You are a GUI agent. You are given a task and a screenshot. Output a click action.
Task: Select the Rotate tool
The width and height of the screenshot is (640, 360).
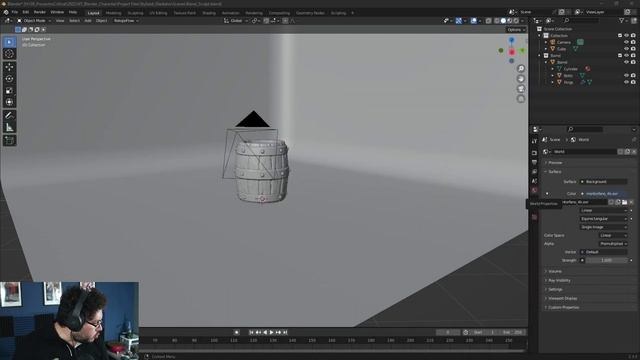click(9, 79)
